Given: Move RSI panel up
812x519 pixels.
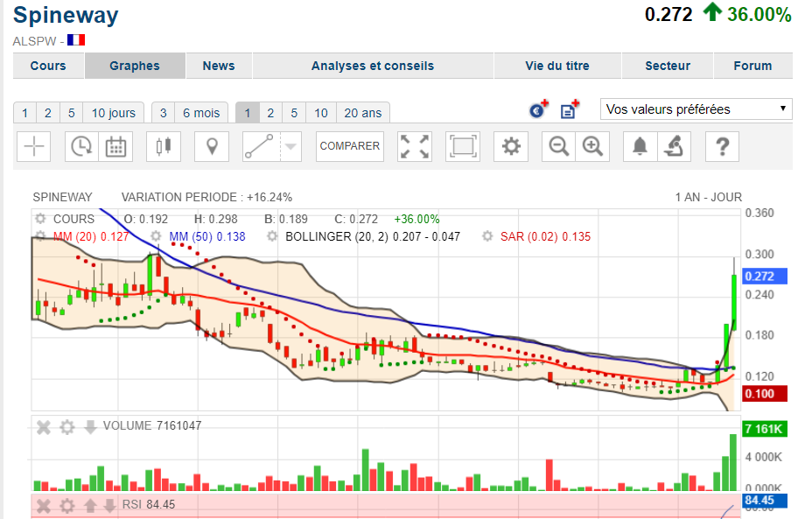Looking at the screenshot, I should [x=90, y=506].
